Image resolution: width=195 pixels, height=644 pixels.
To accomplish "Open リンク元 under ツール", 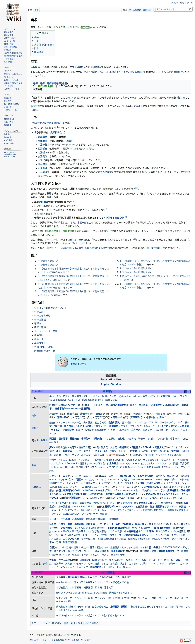I will click(x=8, y=71).
